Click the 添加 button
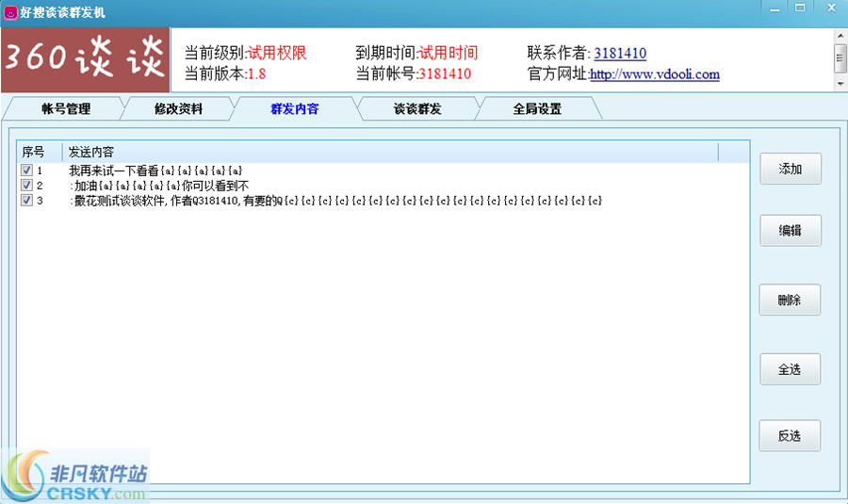848x504 pixels. (x=791, y=169)
